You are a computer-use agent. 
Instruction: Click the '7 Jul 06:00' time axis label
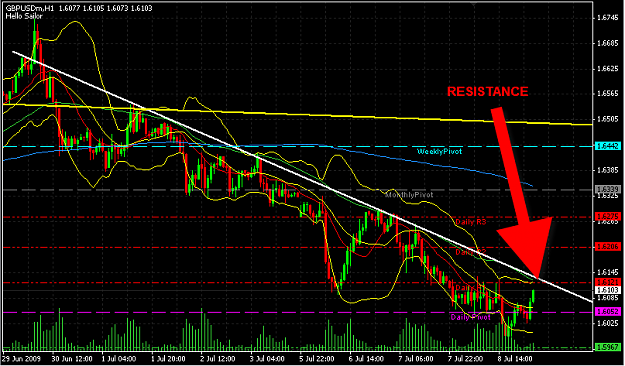417,359
